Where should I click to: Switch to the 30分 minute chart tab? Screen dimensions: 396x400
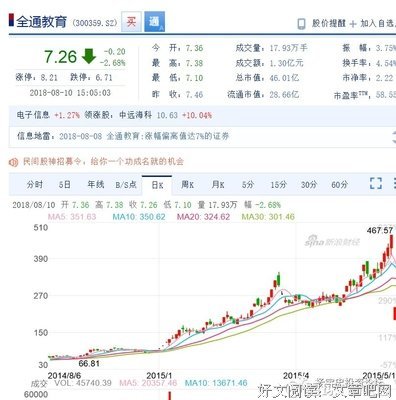(309, 185)
